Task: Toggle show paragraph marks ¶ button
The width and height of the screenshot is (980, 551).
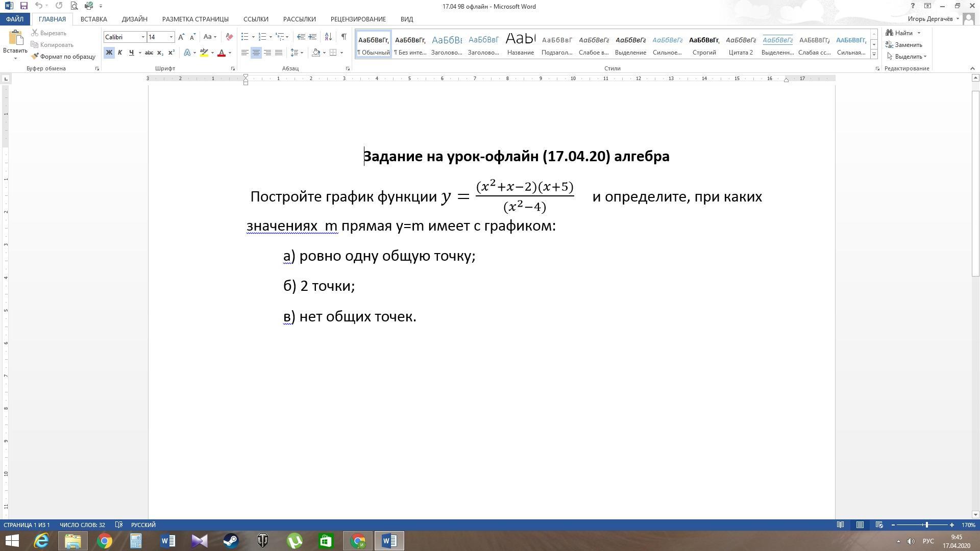Action: tap(344, 37)
